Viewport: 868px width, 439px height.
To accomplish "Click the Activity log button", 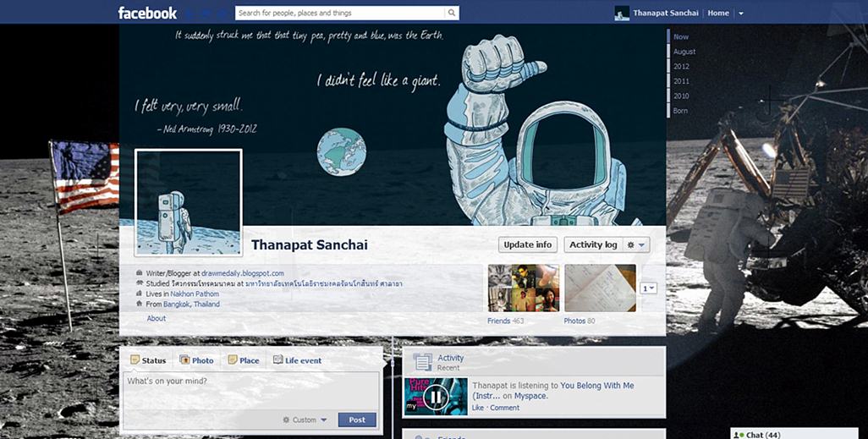I will pyautogui.click(x=593, y=244).
